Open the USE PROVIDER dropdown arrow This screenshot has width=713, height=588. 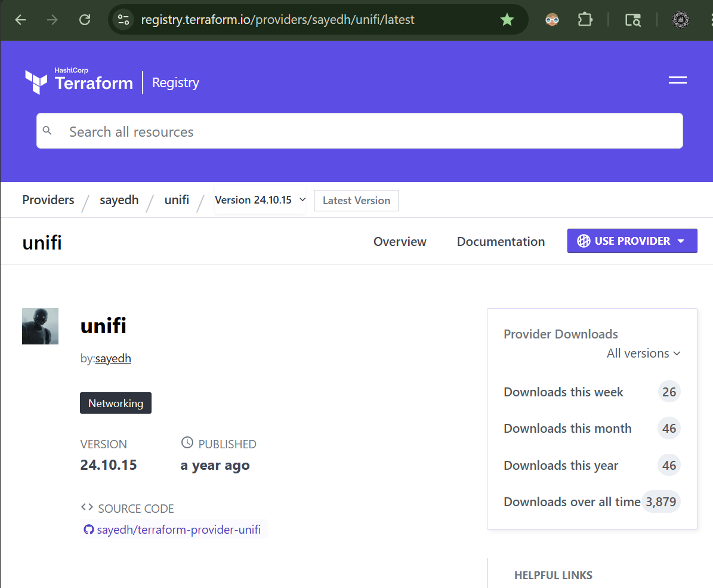[x=680, y=241]
